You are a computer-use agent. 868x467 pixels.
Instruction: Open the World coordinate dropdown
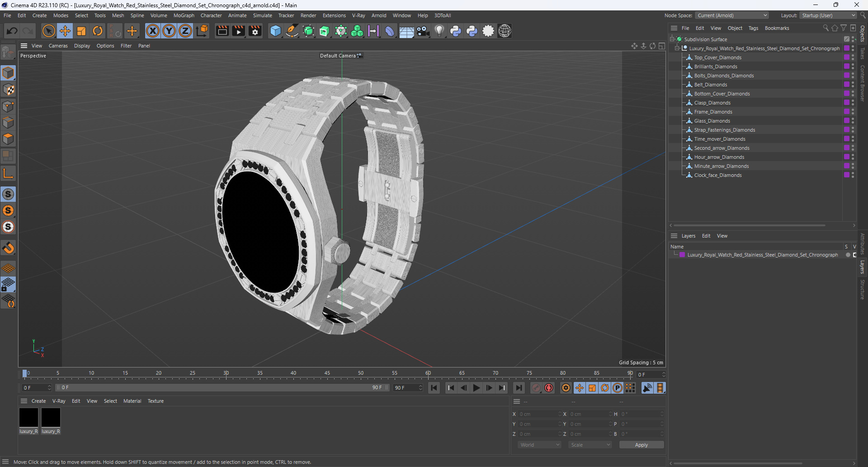[540, 445]
